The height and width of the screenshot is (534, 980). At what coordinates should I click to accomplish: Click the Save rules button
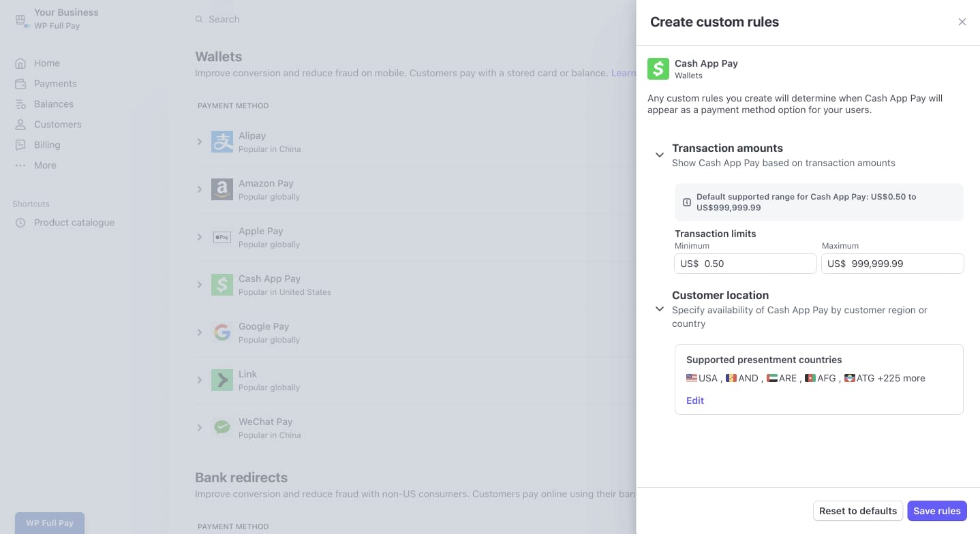(x=936, y=511)
